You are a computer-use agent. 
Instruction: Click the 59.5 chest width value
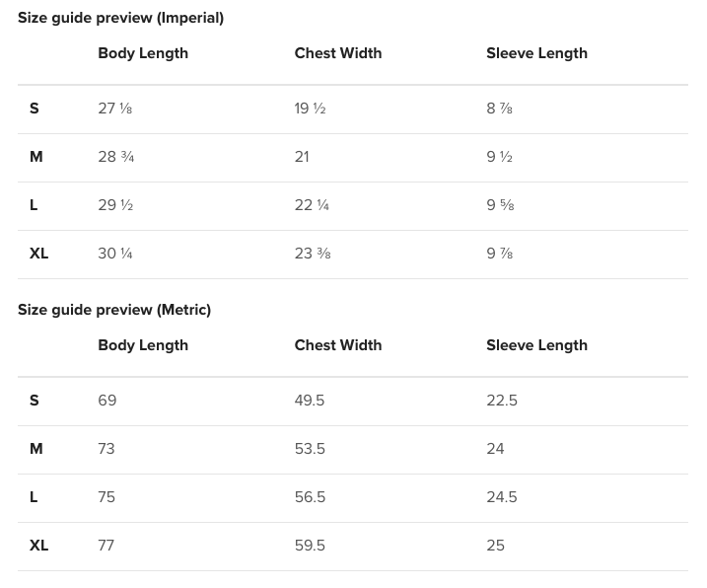click(x=310, y=546)
